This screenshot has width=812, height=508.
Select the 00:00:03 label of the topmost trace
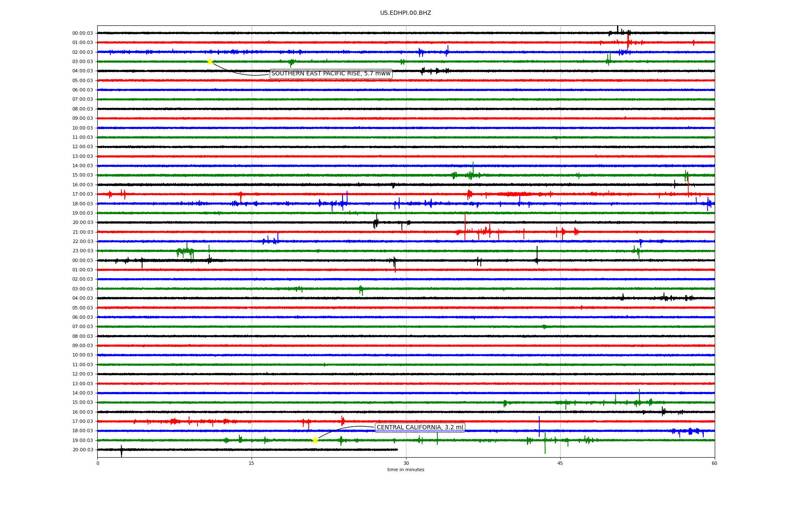(x=83, y=33)
